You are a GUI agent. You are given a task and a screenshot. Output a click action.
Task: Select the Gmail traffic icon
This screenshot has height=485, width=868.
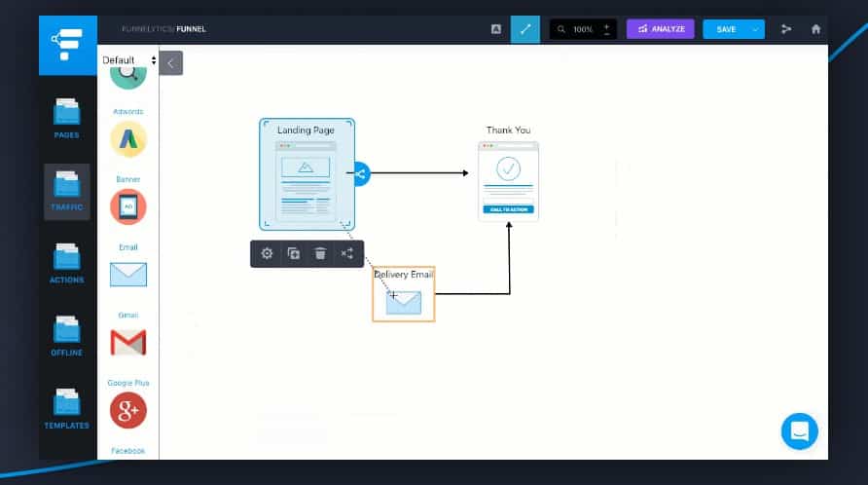pyautogui.click(x=127, y=342)
